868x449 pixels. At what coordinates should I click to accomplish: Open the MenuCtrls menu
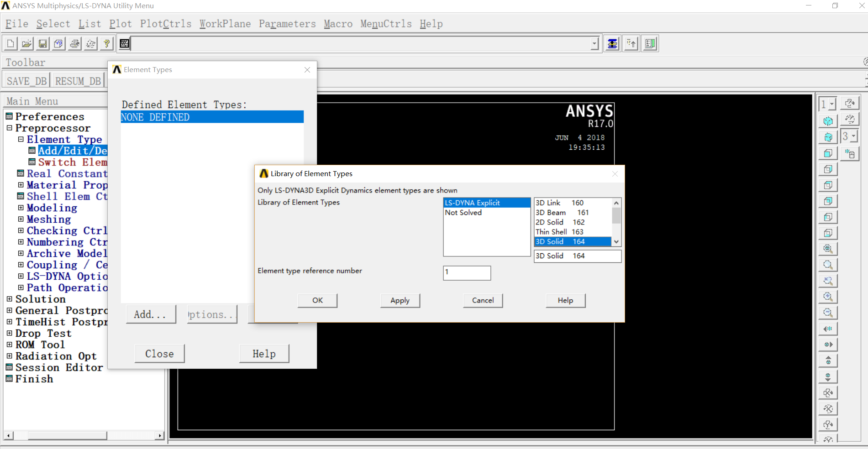pos(386,24)
